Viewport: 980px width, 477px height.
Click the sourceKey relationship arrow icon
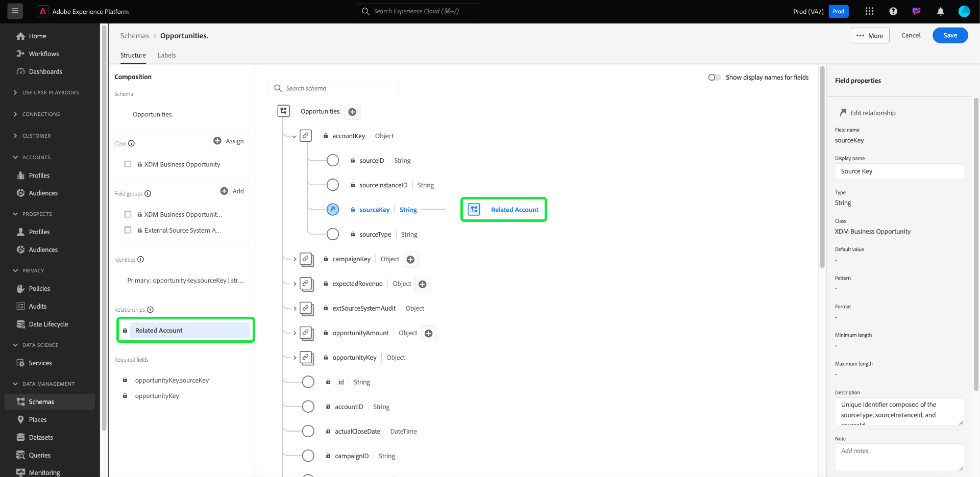(333, 210)
